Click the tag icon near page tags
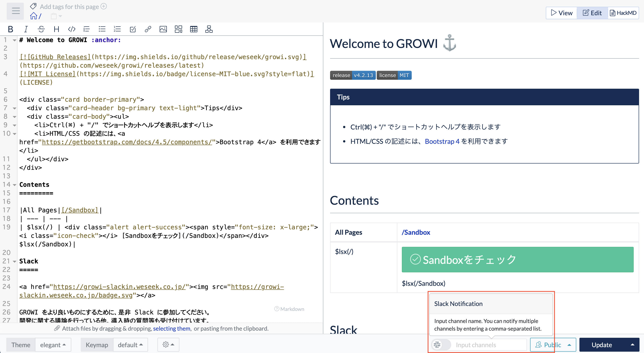This screenshot has width=644, height=353. tap(33, 6)
